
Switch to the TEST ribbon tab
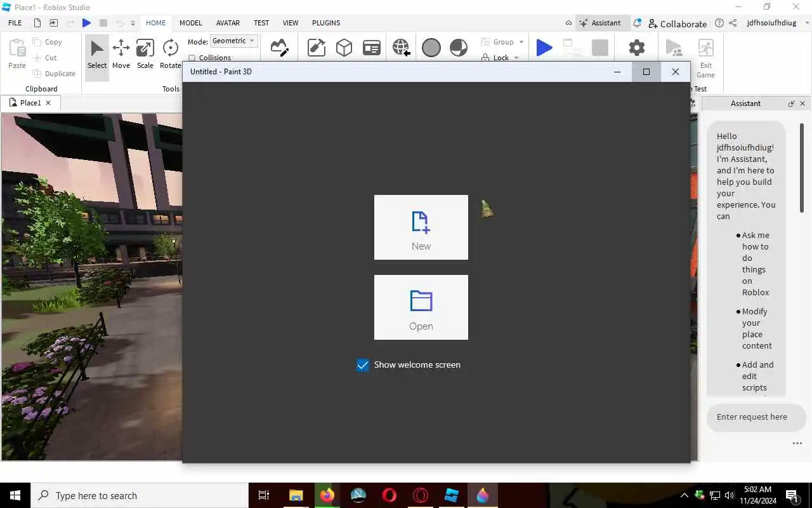(261, 23)
